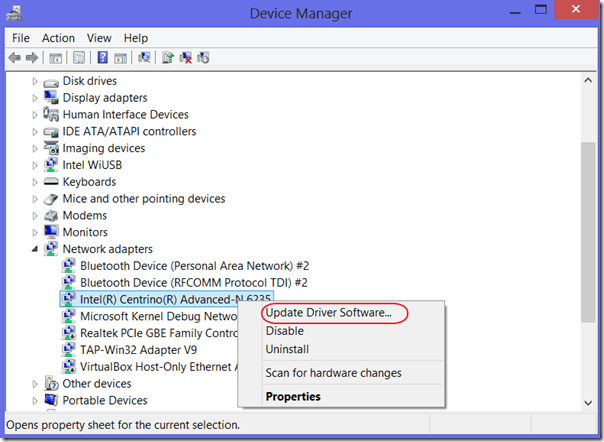Collapse the Network adapters node
This screenshot has width=604, height=442.
[x=35, y=249]
